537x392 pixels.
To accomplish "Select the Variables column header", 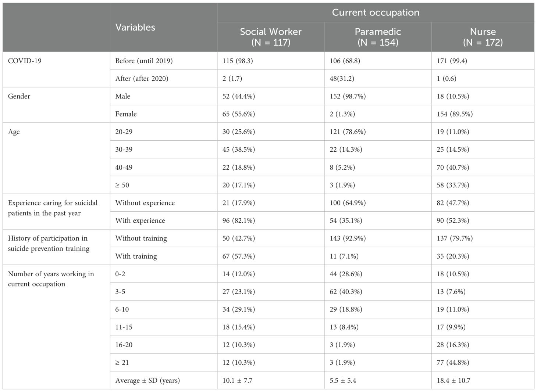I will tap(135, 28).
